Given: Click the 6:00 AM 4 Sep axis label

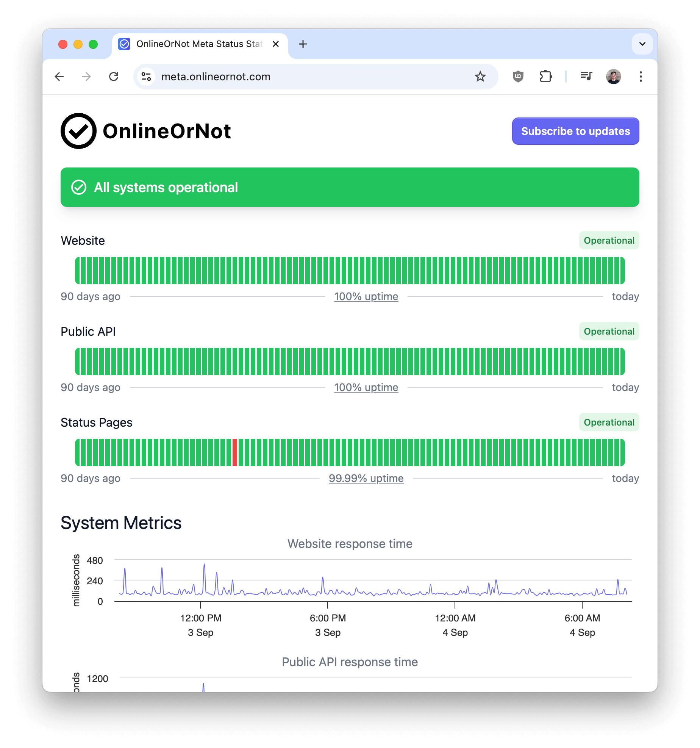Looking at the screenshot, I should pos(582,625).
